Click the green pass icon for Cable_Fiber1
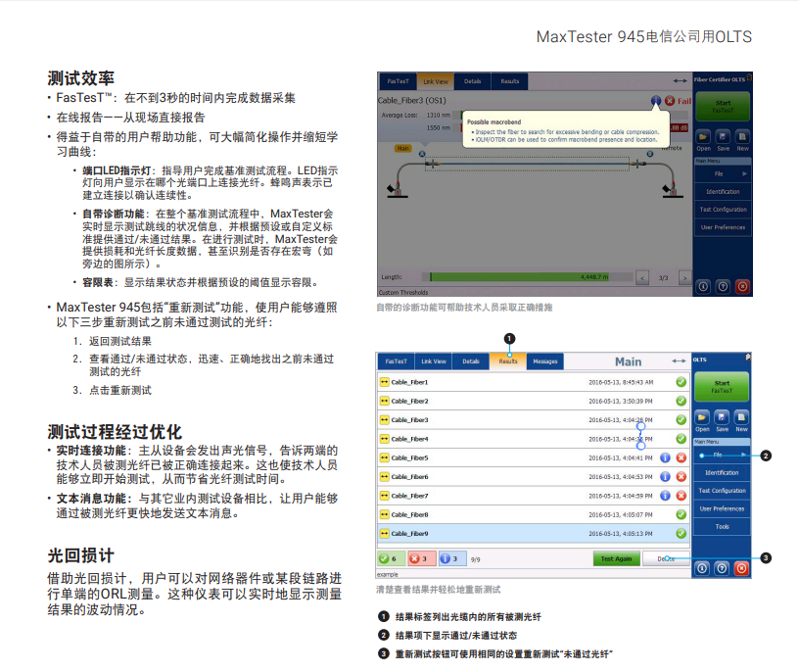 681,382
